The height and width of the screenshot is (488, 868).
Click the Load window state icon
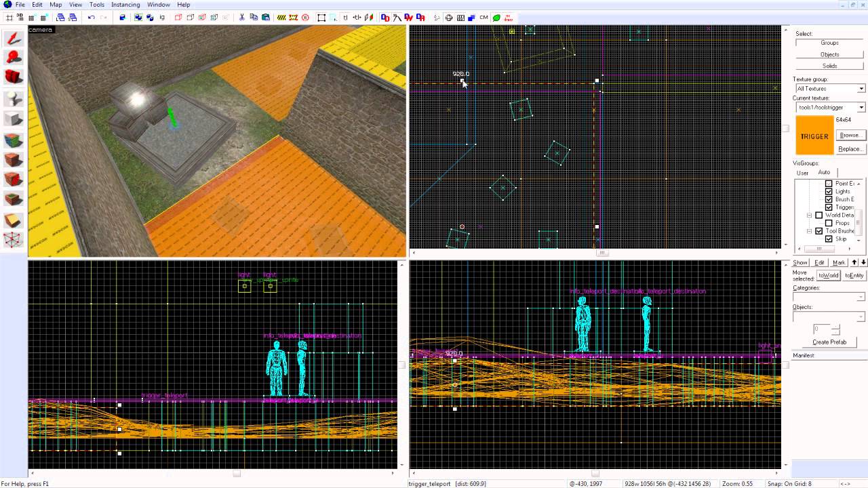coord(60,18)
